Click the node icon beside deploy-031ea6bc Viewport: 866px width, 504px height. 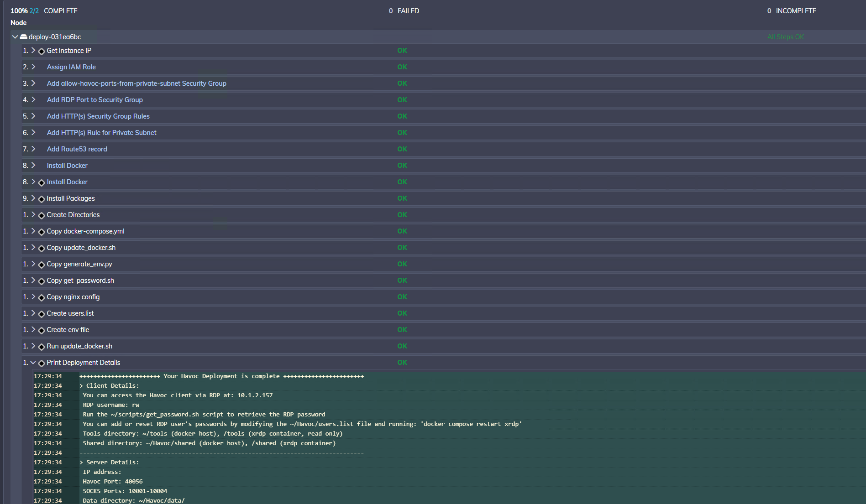pyautogui.click(x=24, y=37)
